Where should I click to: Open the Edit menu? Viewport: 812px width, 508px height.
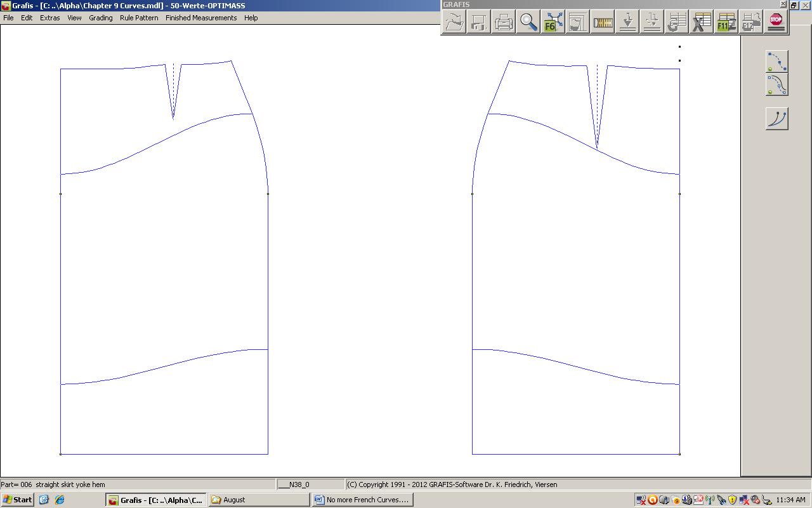click(27, 18)
